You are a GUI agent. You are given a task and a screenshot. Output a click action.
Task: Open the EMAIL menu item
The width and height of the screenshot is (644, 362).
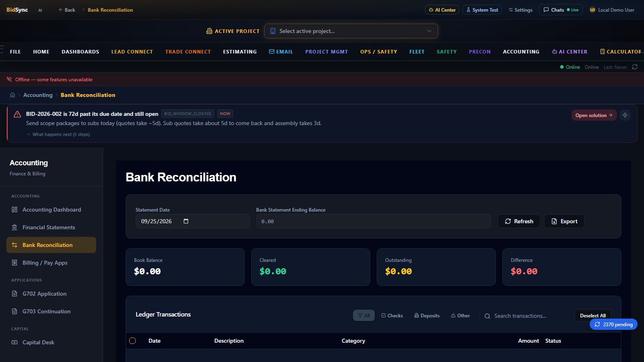click(281, 51)
